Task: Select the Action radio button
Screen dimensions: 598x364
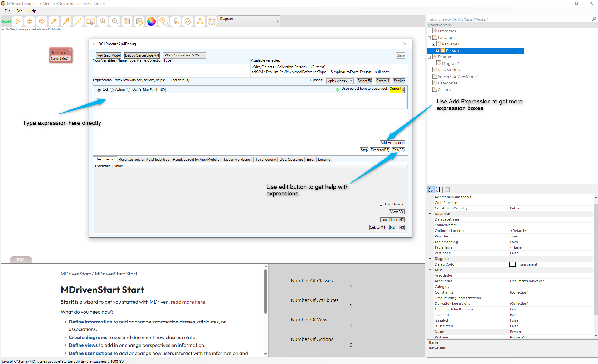Action: click(x=112, y=90)
